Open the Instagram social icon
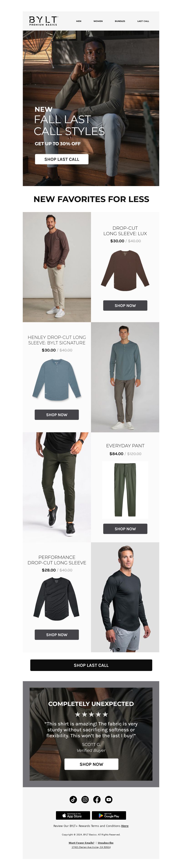Image resolution: width=182 pixels, height=868 pixels. click(85, 799)
